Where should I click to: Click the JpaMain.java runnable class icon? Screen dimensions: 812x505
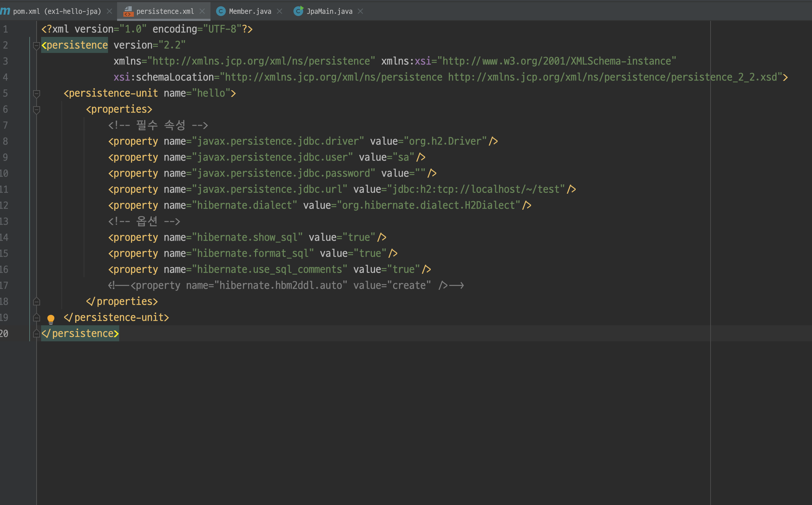[298, 11]
